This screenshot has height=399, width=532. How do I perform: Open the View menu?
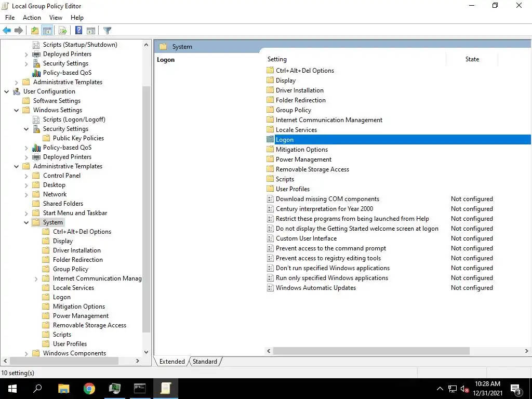click(x=56, y=18)
